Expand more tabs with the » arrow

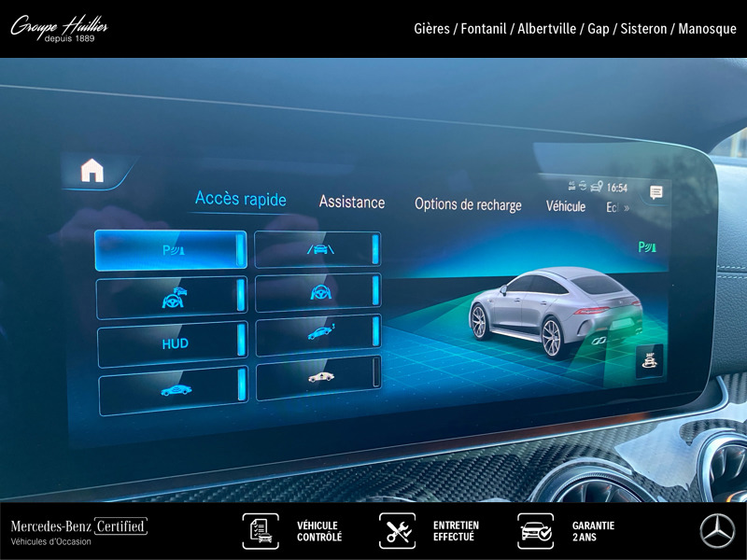627,207
